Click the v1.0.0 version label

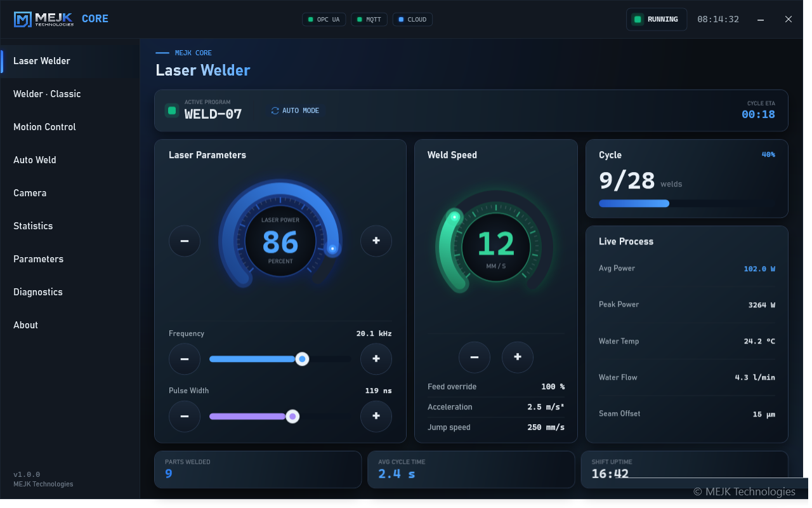(x=27, y=474)
